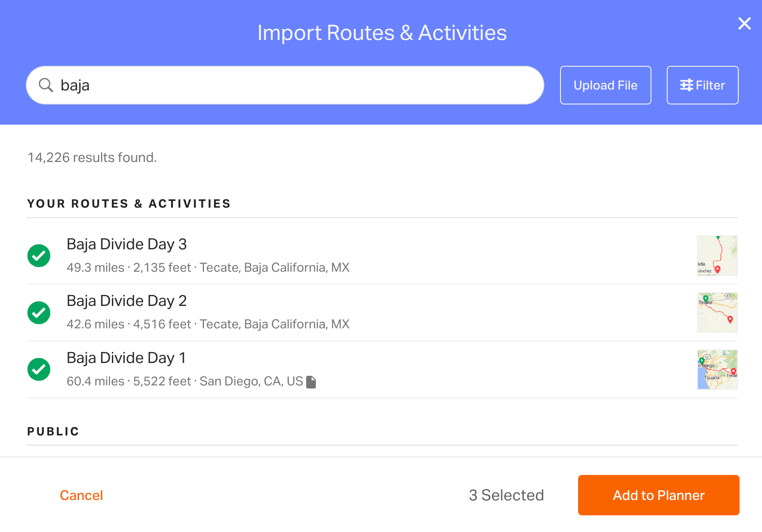Click the green checkmark on Baja Divide Day 3

tap(39, 255)
